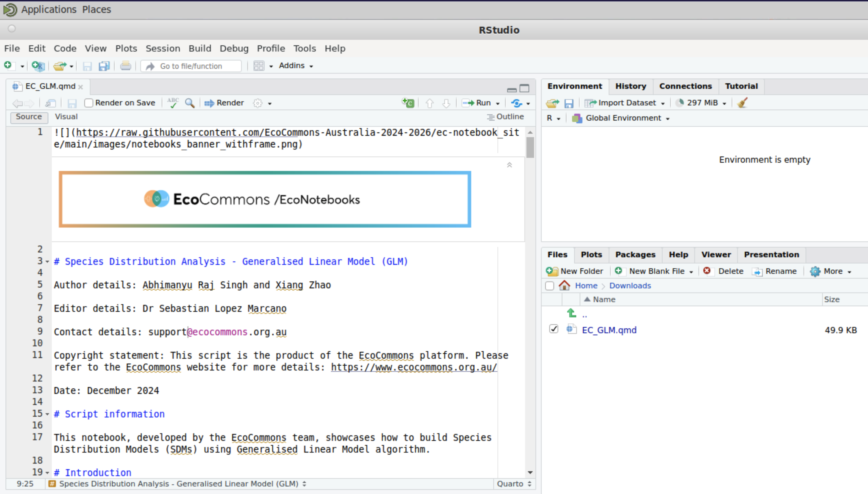Click the spell check ABC icon
Viewport: 868px width, 494px height.
[173, 103]
